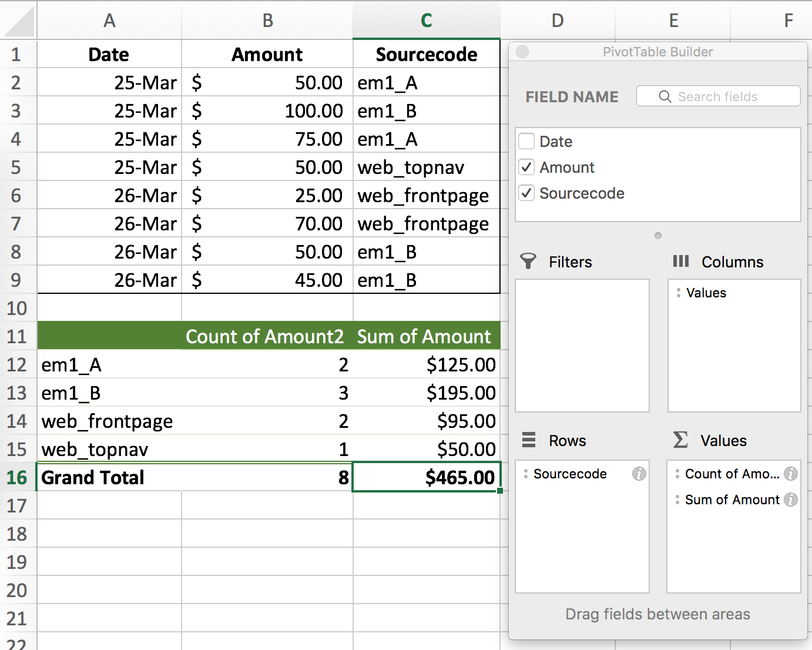Click the Filters funnel icon
Image resolution: width=812 pixels, height=650 pixels.
(x=528, y=262)
